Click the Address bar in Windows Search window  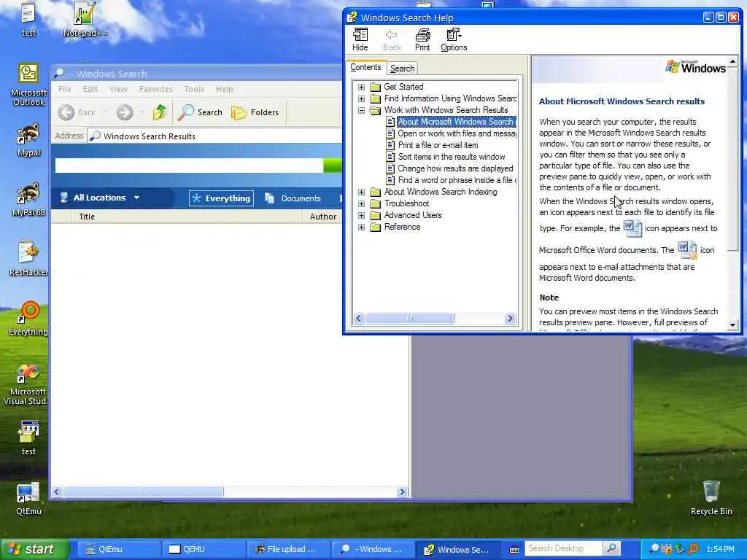pos(214,136)
